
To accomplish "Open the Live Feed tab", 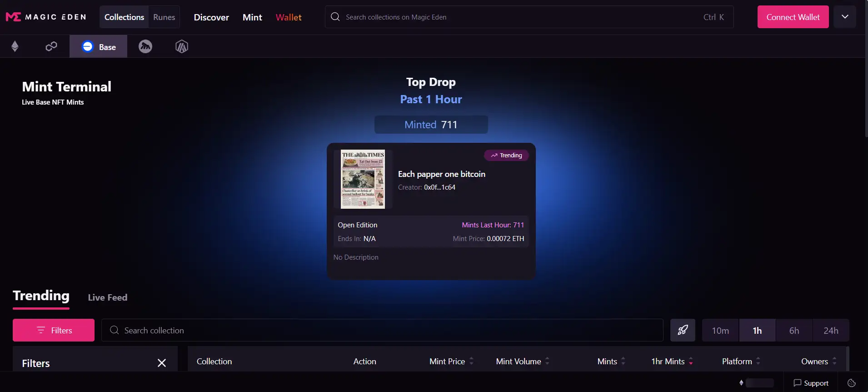I will pyautogui.click(x=108, y=297).
